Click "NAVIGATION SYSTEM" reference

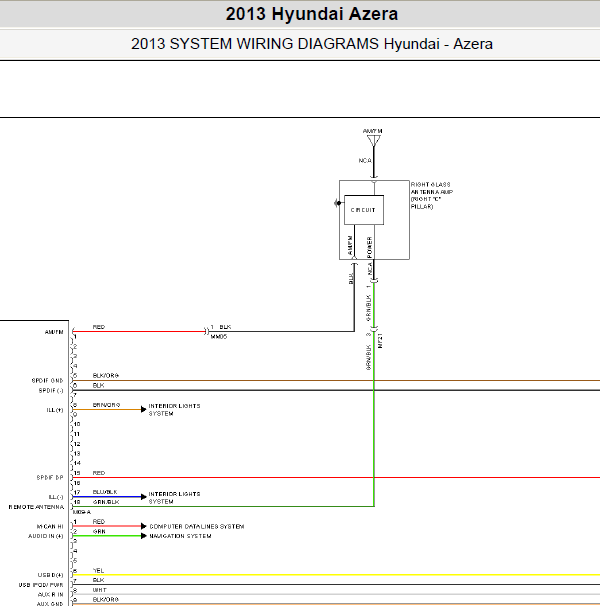click(x=180, y=536)
